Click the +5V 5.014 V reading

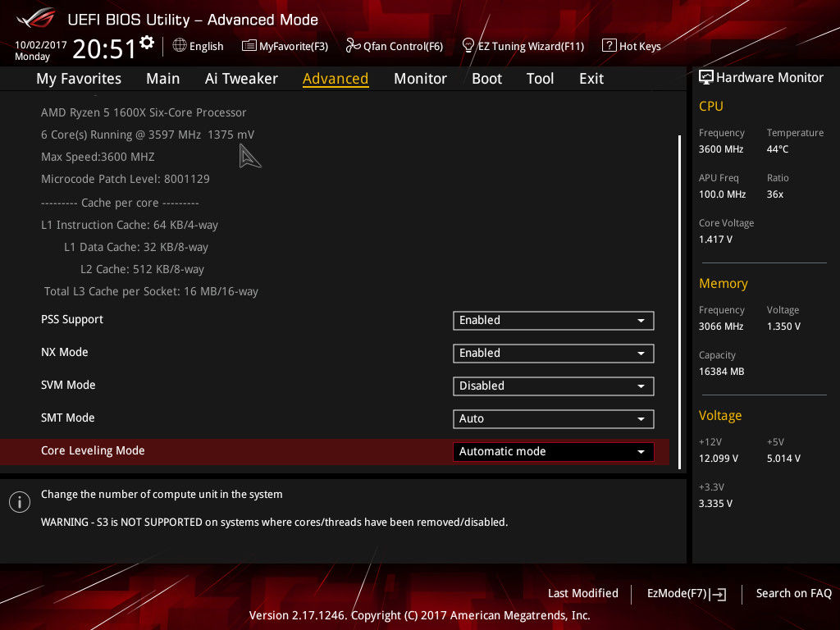[x=783, y=459]
